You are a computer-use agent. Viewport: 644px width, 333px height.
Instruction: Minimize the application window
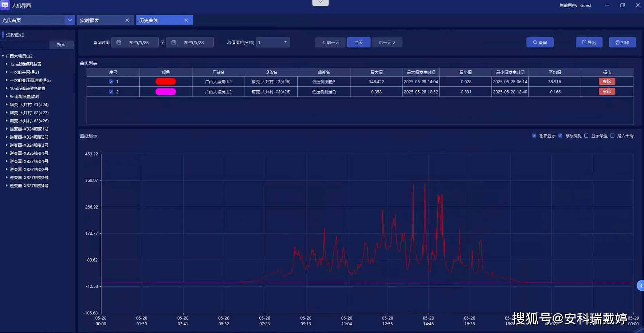pos(607,5)
